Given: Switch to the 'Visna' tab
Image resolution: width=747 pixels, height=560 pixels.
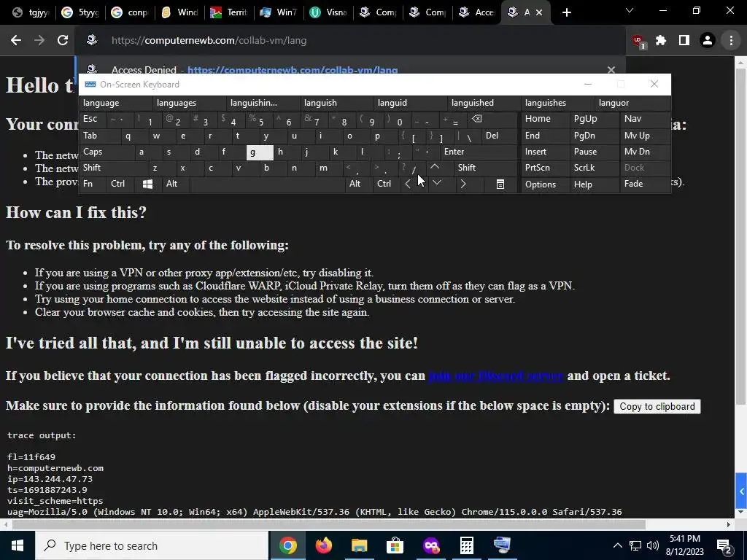Looking at the screenshot, I should click(328, 12).
